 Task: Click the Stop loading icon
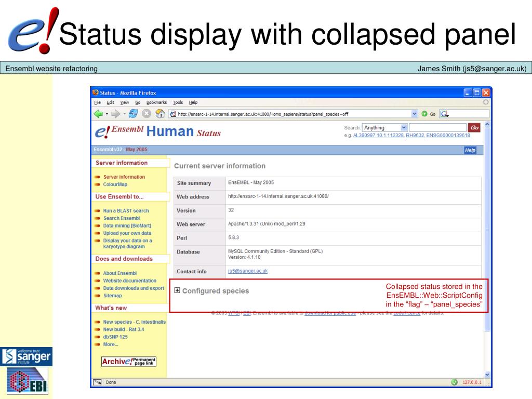click(x=146, y=114)
